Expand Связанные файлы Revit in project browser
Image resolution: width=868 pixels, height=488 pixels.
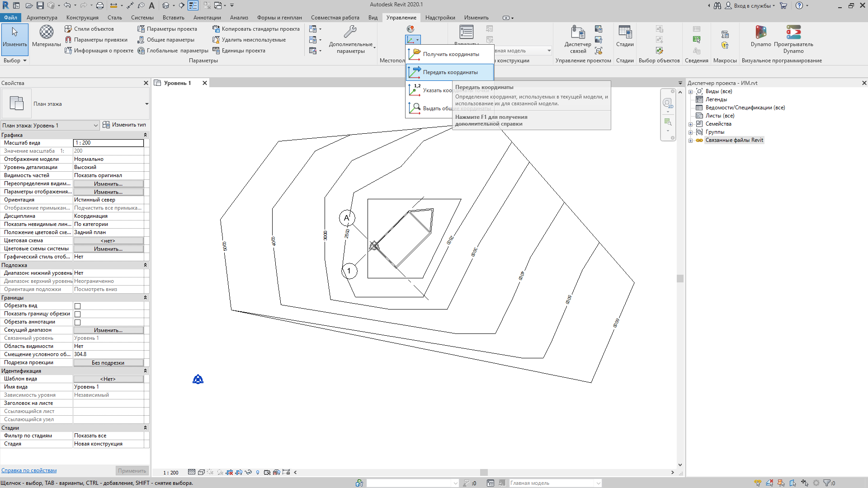690,140
